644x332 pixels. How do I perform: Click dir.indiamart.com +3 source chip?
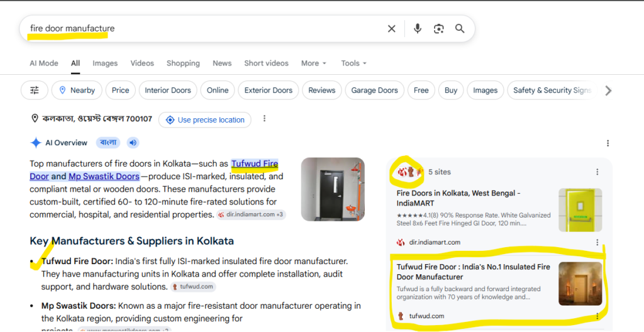pyautogui.click(x=252, y=214)
